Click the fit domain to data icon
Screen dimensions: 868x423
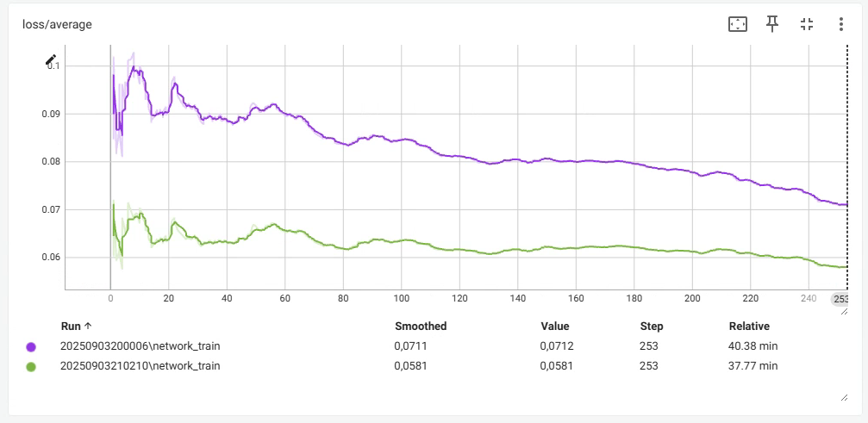click(x=738, y=25)
